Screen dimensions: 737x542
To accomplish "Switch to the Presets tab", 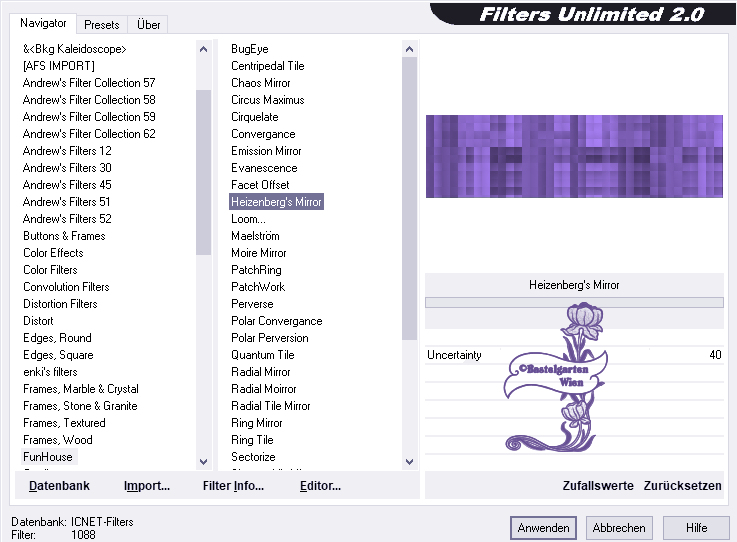I will [x=102, y=24].
